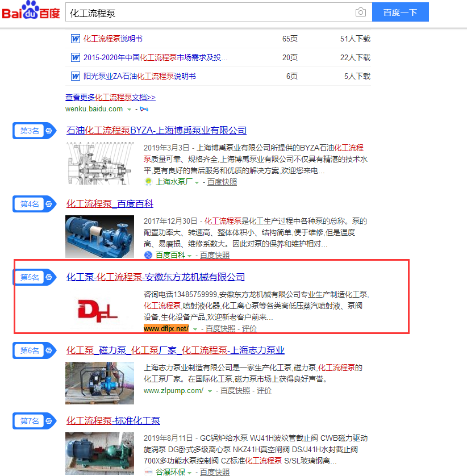Open image search via the camera icon
The width and height of the screenshot is (467, 476).
click(x=360, y=12)
